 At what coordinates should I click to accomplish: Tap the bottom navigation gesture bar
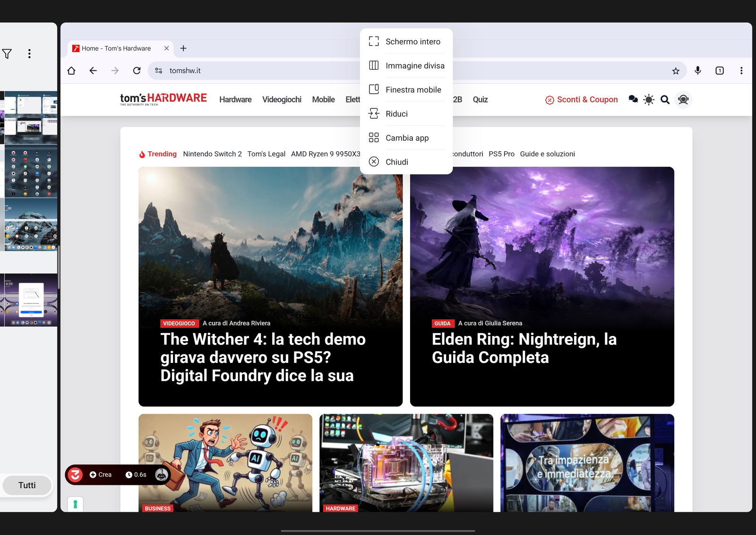pyautogui.click(x=378, y=531)
